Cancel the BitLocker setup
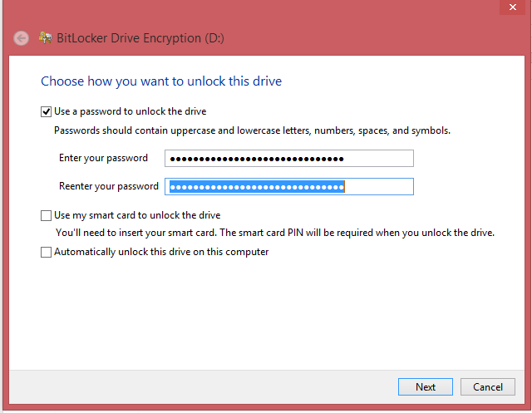The image size is (532, 413). (488, 387)
